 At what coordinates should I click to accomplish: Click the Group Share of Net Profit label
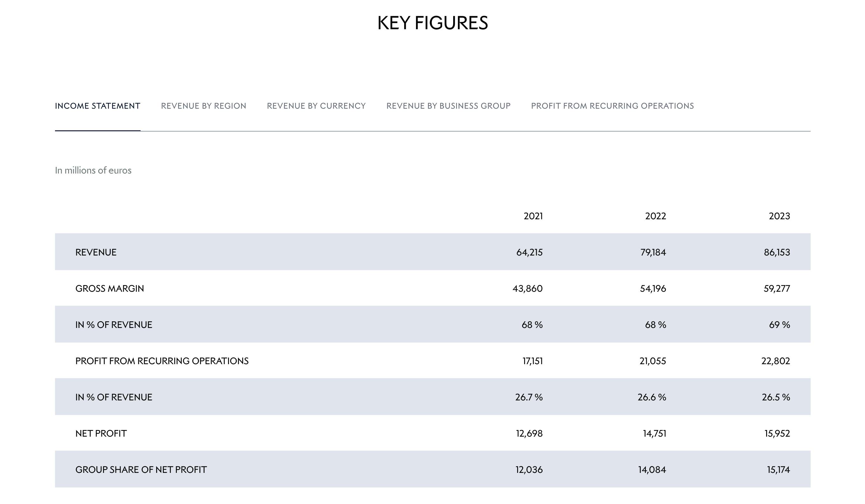(141, 469)
